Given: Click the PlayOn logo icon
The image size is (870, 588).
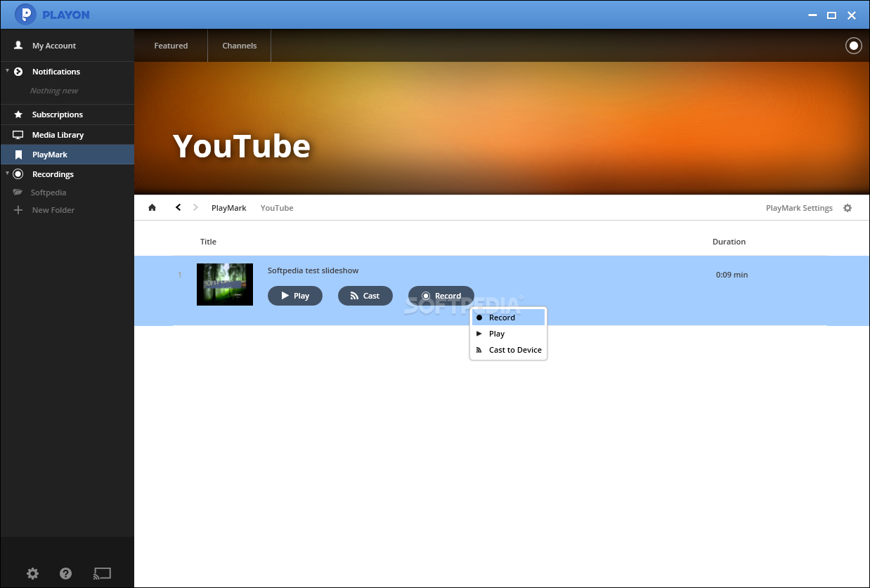Looking at the screenshot, I should click(25, 14).
